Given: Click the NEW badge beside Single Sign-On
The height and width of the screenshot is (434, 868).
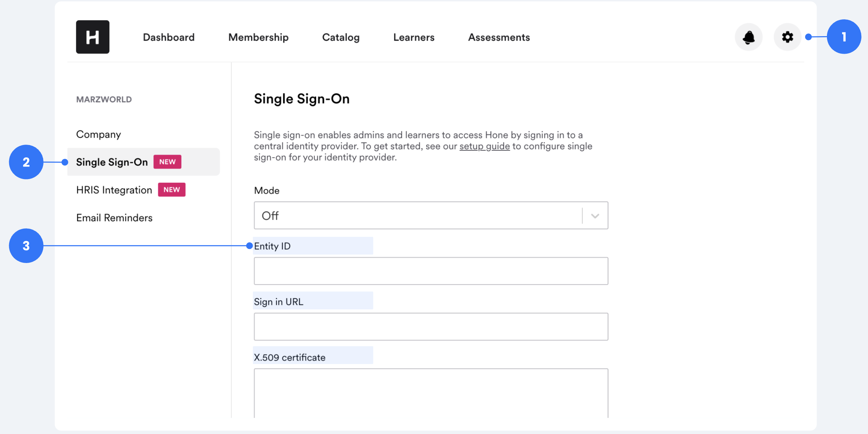Looking at the screenshot, I should (x=167, y=162).
